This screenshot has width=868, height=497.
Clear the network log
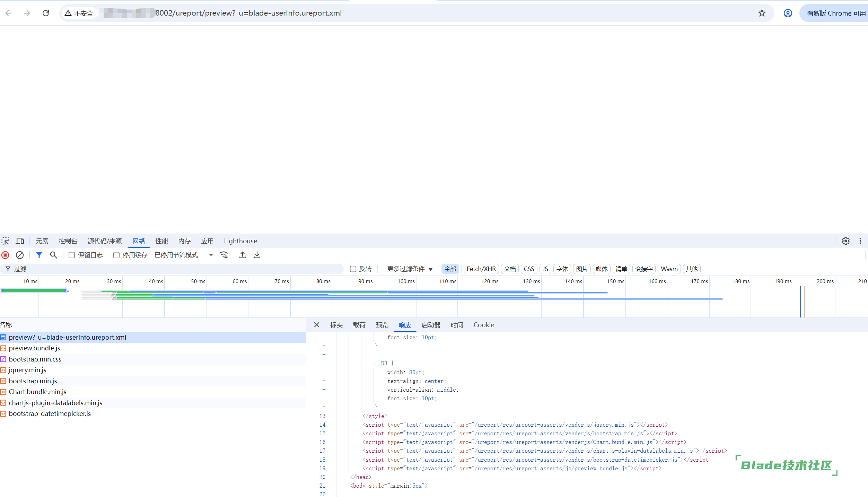click(20, 255)
